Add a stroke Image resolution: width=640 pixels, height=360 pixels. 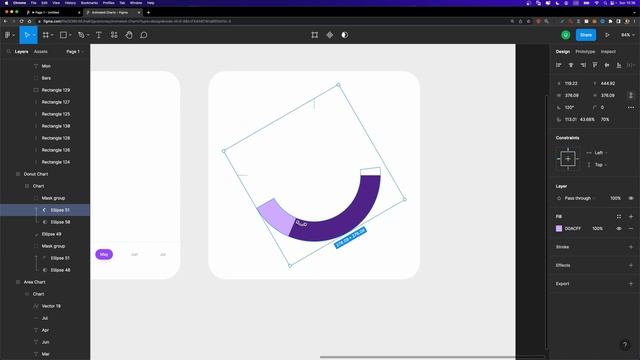pos(631,247)
